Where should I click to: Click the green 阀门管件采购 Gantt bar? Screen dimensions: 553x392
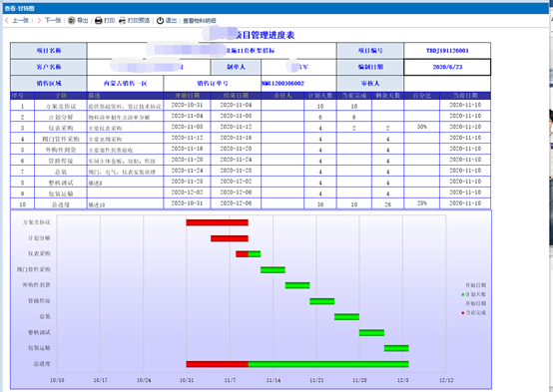(x=273, y=269)
